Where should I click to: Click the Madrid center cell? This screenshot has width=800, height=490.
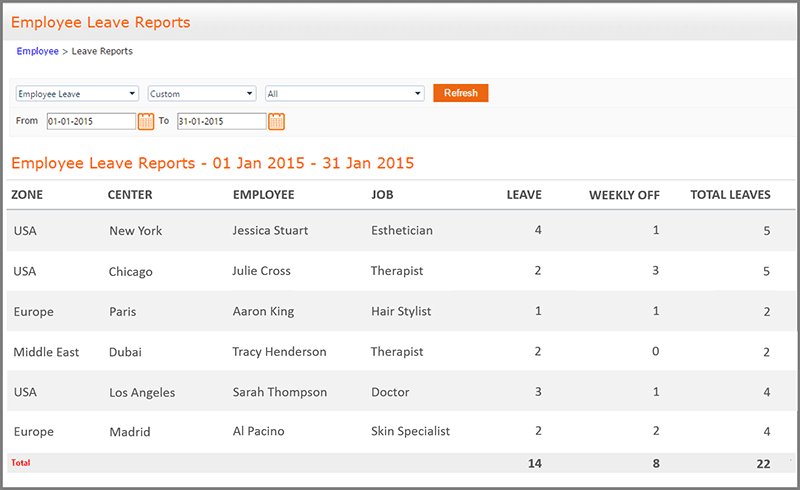130,432
